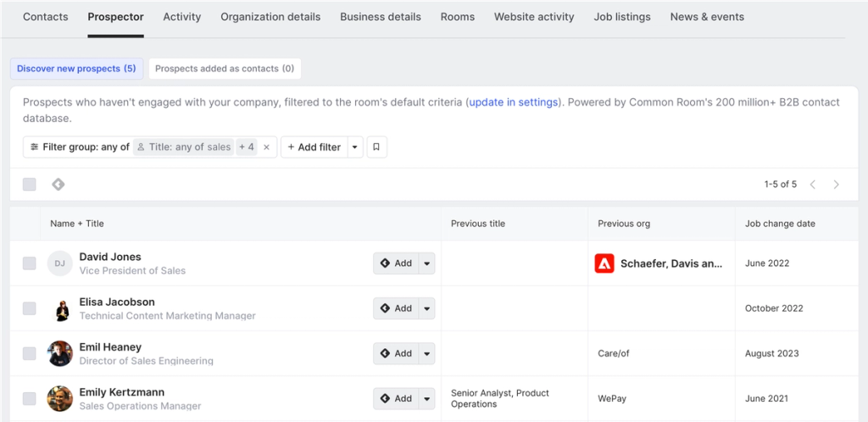Go to previous page of prospects
Screen dimensions: 868x422
pos(813,184)
